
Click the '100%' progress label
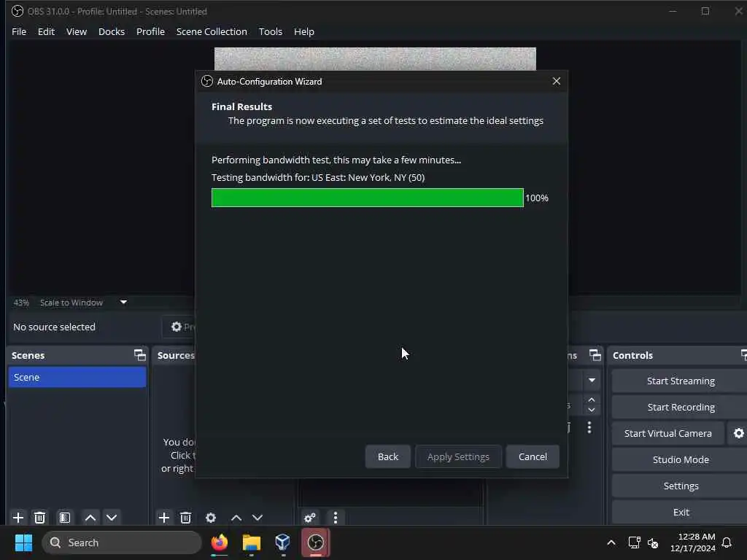[x=537, y=198]
